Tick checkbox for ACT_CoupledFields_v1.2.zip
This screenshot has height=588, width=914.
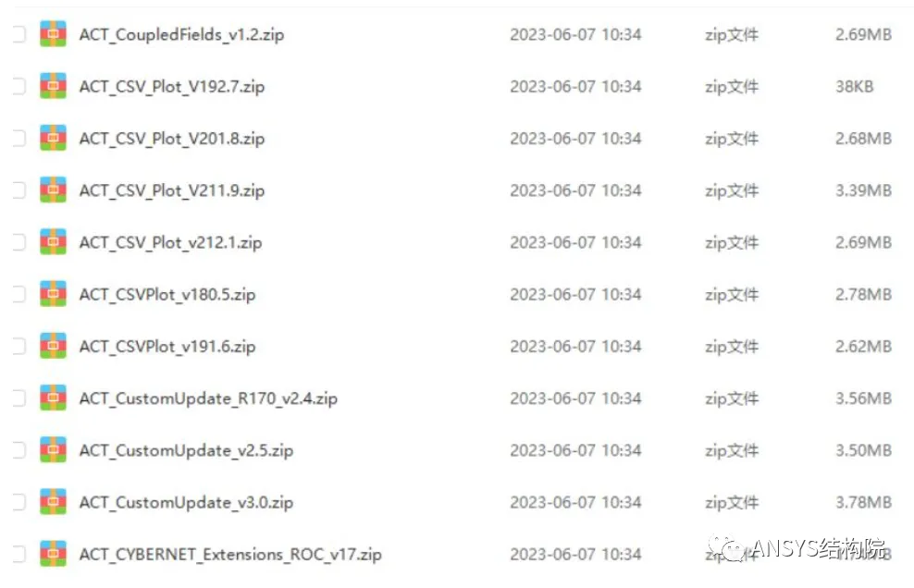click(19, 34)
